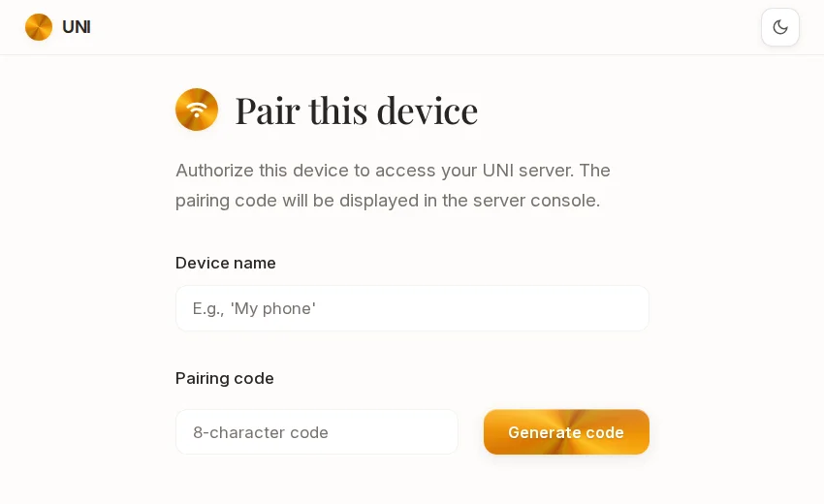824x504 pixels.
Task: Click the Authorize this device description line
Action: [393, 171]
